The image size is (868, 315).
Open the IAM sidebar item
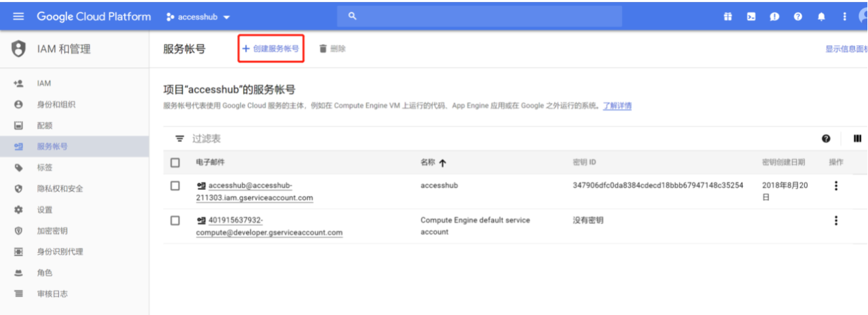pyautogui.click(x=75, y=83)
